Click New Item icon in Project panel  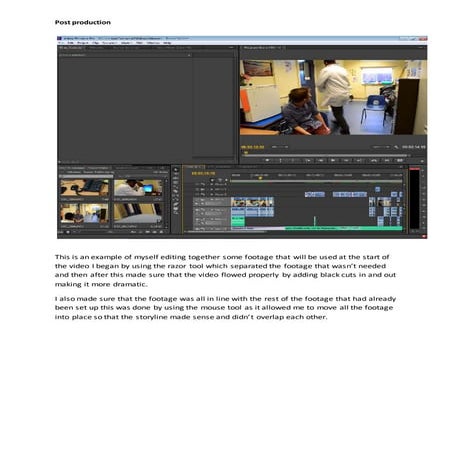tap(154, 232)
